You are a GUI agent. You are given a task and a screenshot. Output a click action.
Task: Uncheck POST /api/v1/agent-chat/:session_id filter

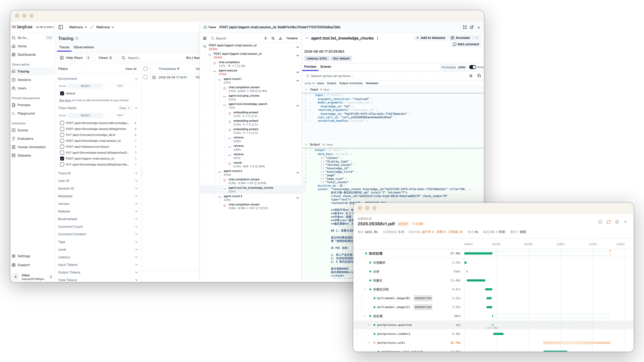point(62,158)
